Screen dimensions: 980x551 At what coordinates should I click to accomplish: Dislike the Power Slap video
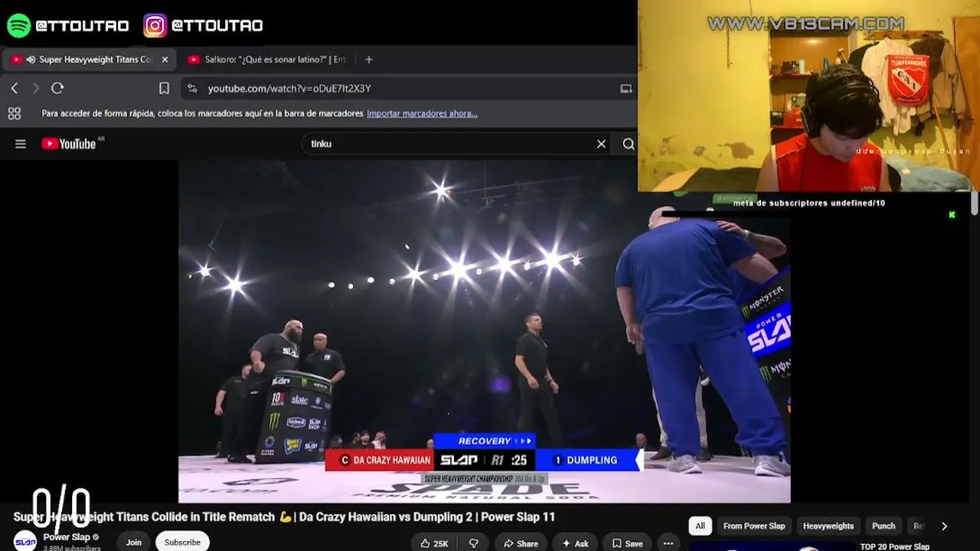474,543
